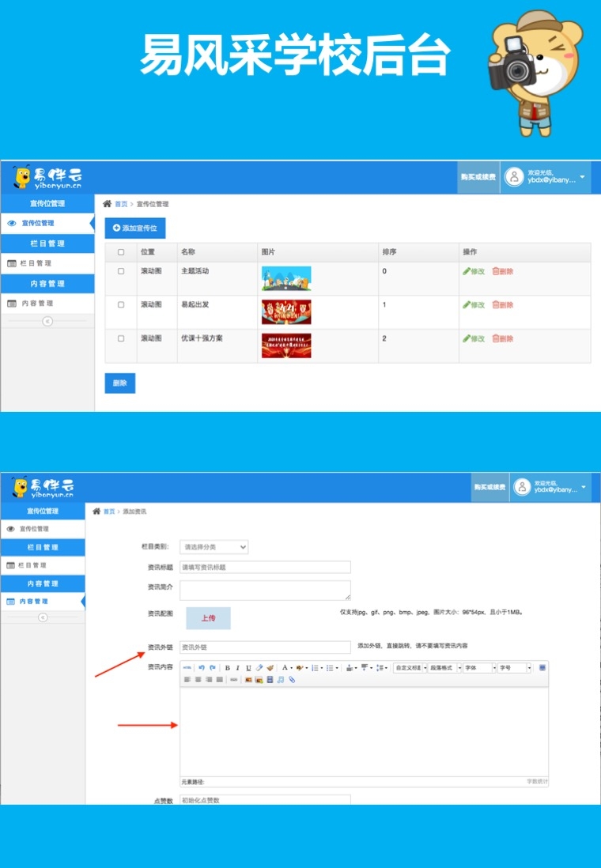Click the single image upload icon
The height and width of the screenshot is (868, 601).
(248, 679)
